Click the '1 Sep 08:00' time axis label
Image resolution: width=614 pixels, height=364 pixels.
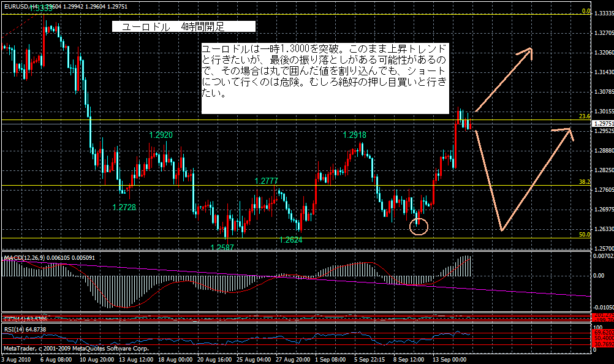coord(330,359)
